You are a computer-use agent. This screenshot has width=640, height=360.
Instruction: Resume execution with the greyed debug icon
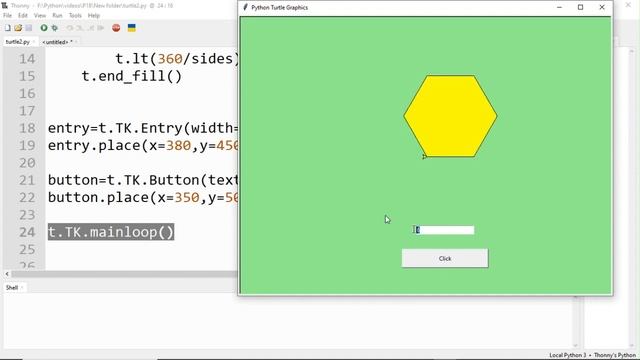[101, 28]
